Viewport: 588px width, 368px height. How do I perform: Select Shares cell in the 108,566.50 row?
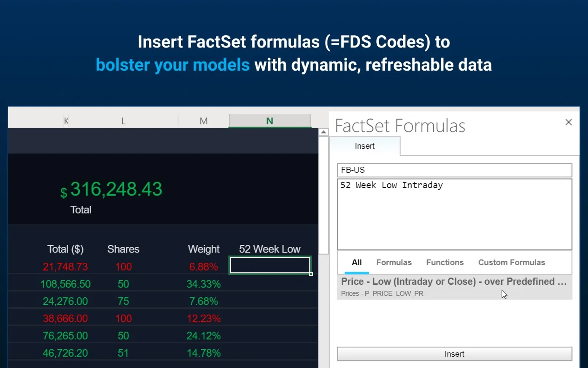(x=123, y=284)
